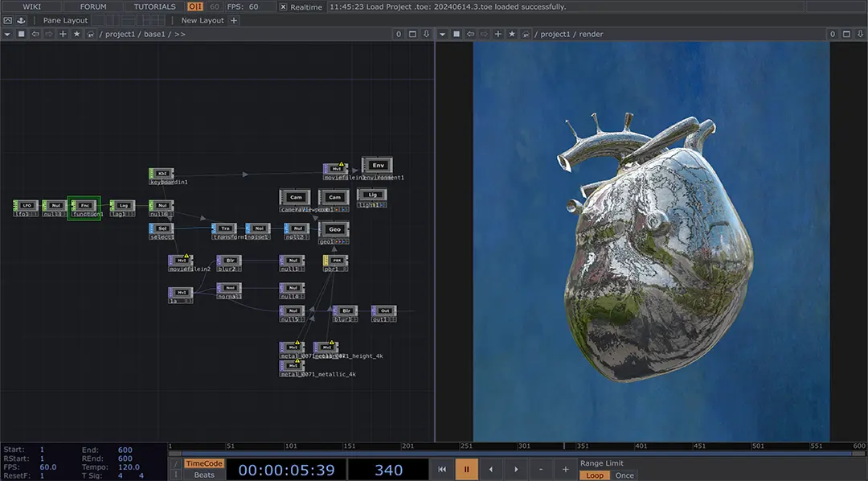Open the palette browser icon in toolbar
This screenshot has width=868, height=481.
(21, 20)
